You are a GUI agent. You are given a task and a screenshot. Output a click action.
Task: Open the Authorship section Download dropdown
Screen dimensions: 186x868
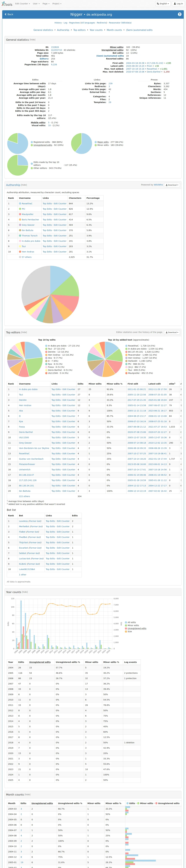tap(172, 185)
